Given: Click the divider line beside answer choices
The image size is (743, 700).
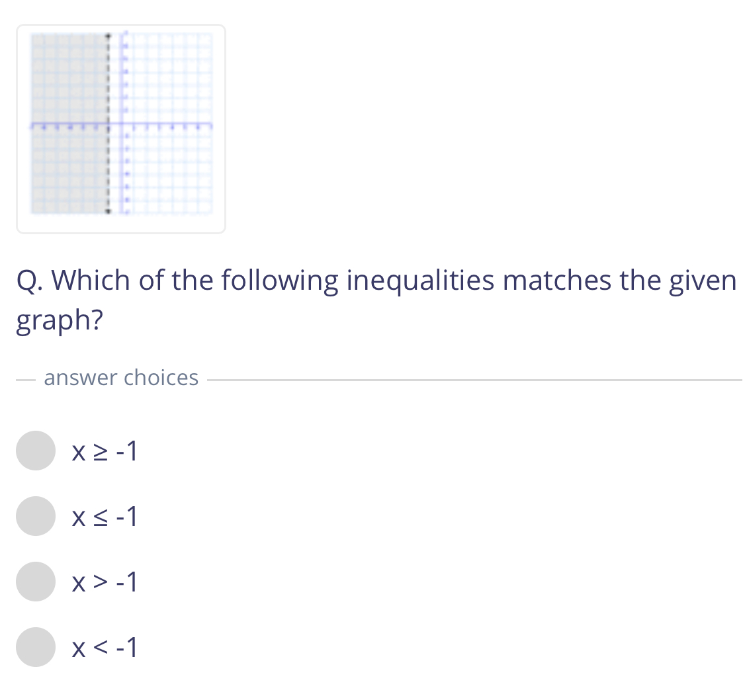Looking at the screenshot, I should click(463, 378).
